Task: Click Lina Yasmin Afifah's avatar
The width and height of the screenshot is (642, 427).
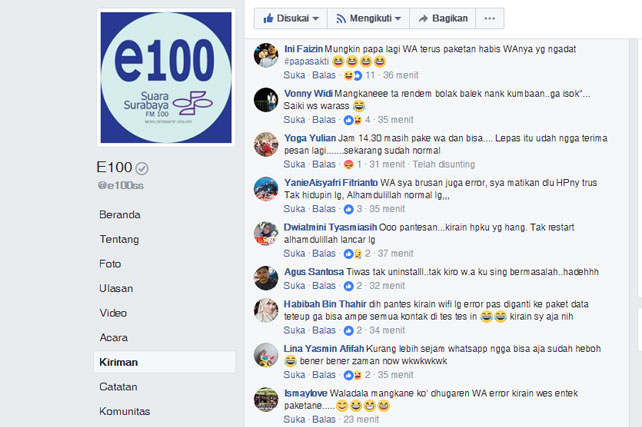Action: click(266, 355)
